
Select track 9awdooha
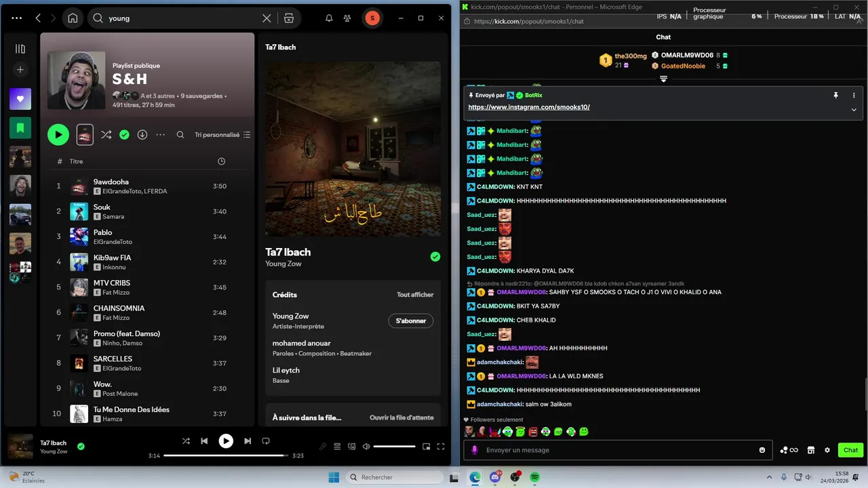point(147,186)
